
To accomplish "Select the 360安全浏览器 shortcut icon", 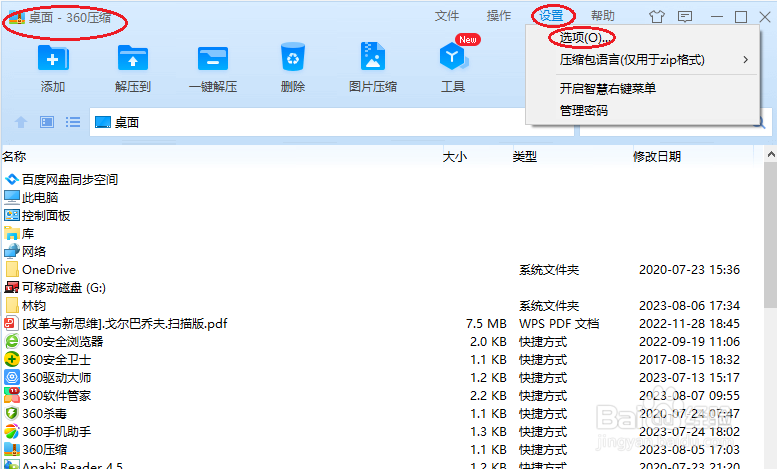I will tap(12, 342).
